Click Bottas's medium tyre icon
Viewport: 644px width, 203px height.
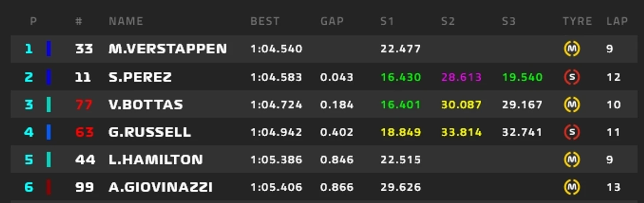pyautogui.click(x=572, y=105)
